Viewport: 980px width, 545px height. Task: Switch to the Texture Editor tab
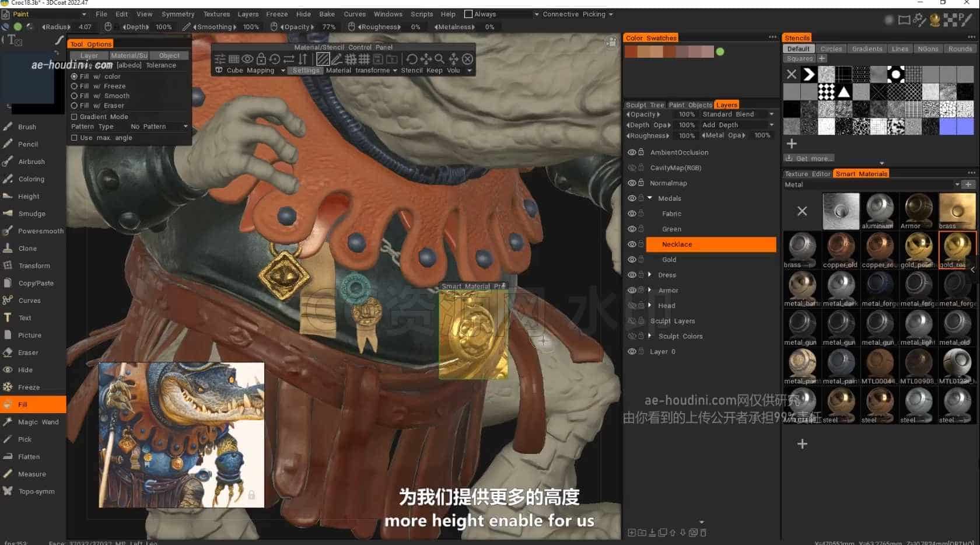click(807, 174)
